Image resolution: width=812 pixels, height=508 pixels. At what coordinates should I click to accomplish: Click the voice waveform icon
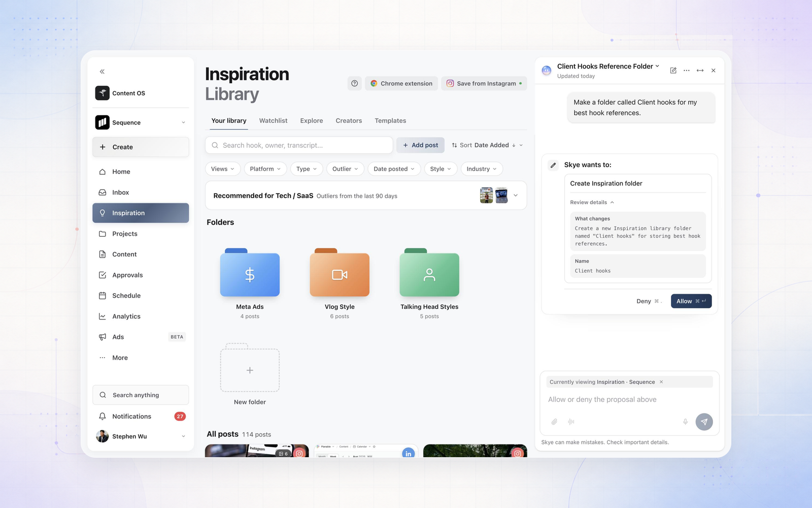(x=571, y=422)
